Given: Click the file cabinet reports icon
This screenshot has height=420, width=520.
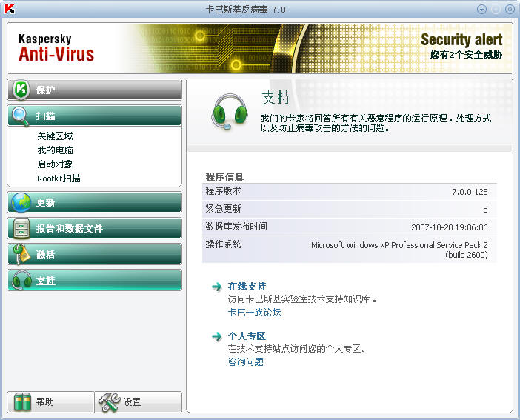Looking at the screenshot, I should tap(21, 228).
